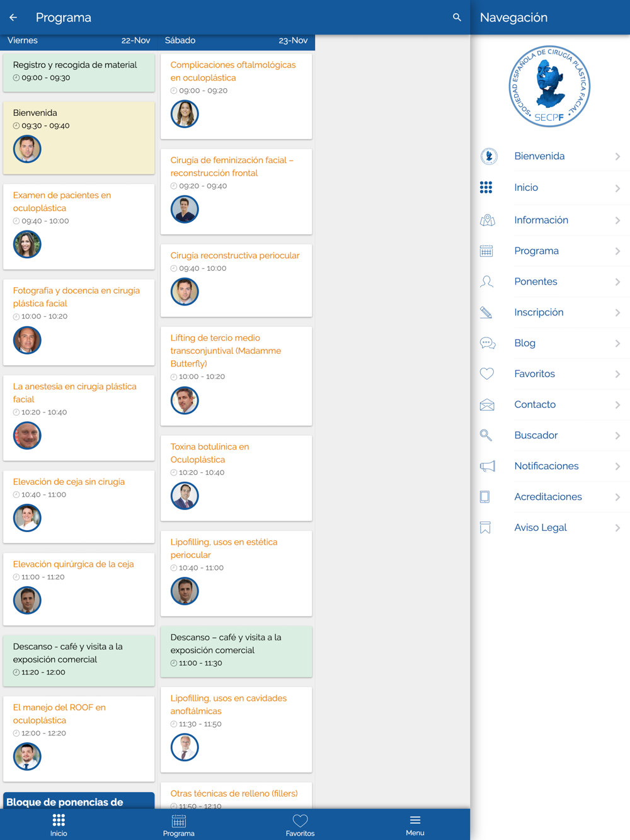The height and width of the screenshot is (840, 630).
Task: Open the Registro y recogida de material card
Action: pos(79,72)
